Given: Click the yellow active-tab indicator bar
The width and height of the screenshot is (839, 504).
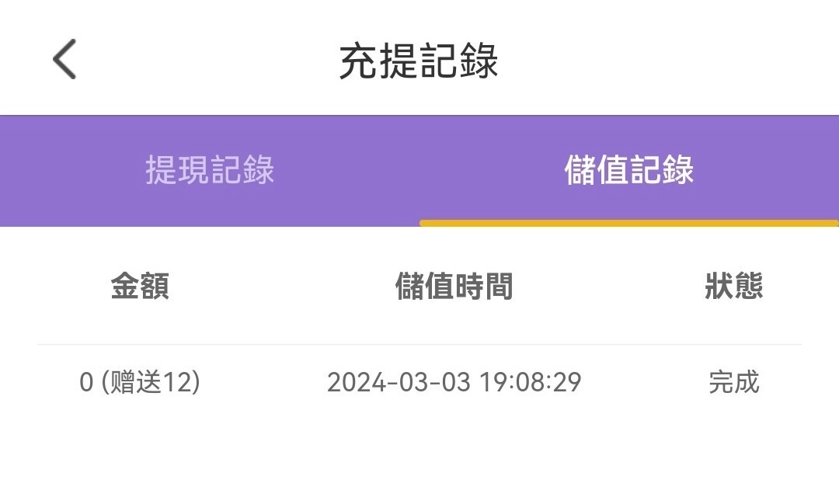Looking at the screenshot, I should point(629,224).
